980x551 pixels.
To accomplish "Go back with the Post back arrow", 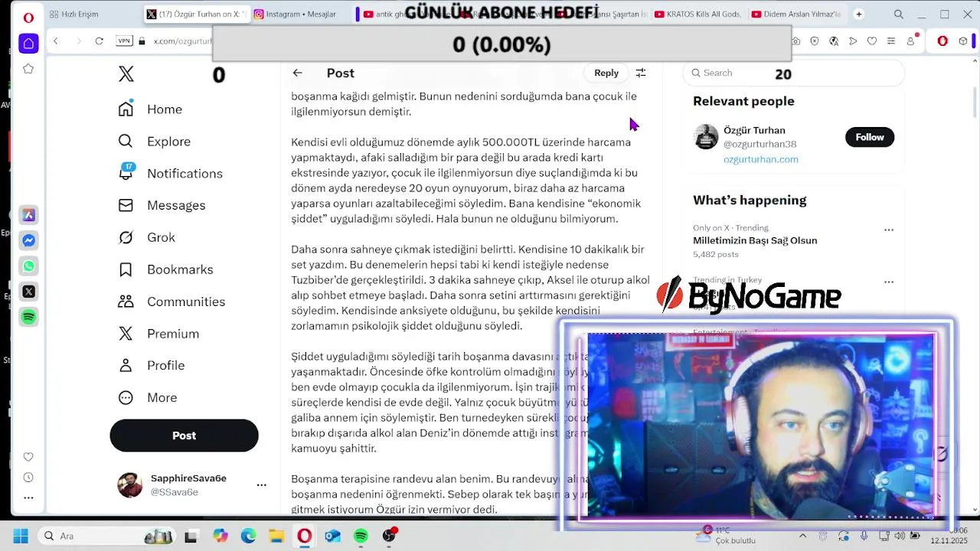I will click(x=297, y=73).
